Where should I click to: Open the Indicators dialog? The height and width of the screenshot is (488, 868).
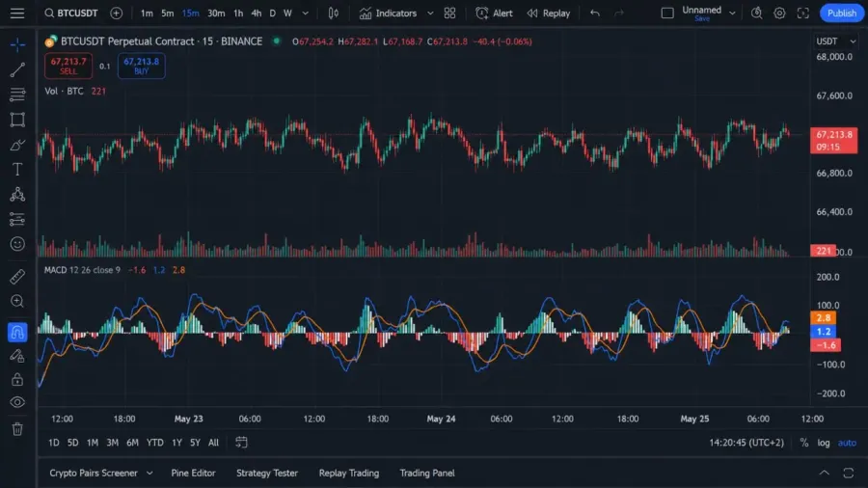pos(388,13)
